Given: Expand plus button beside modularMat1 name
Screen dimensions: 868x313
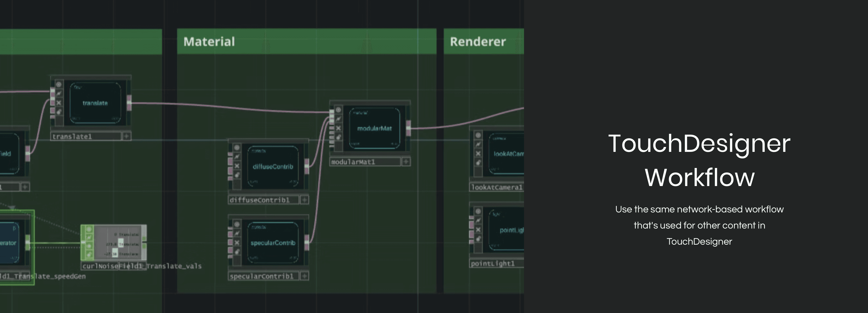Looking at the screenshot, I should [406, 162].
